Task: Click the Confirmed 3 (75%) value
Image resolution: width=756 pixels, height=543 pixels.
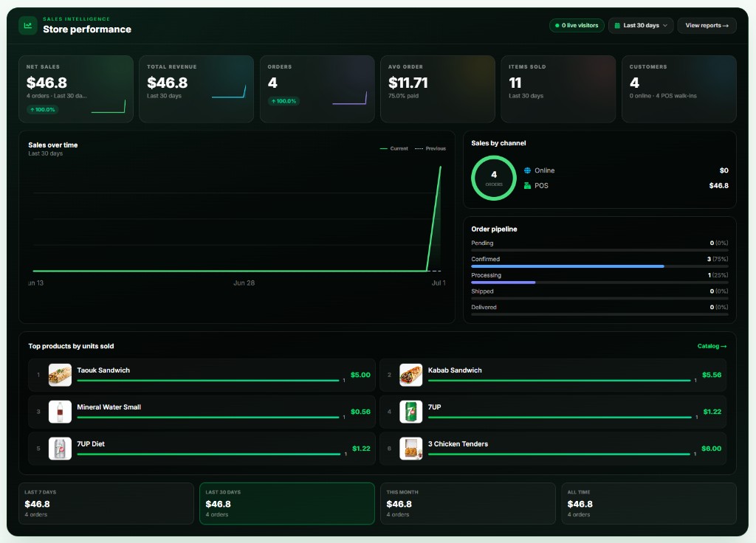Action: (718, 259)
